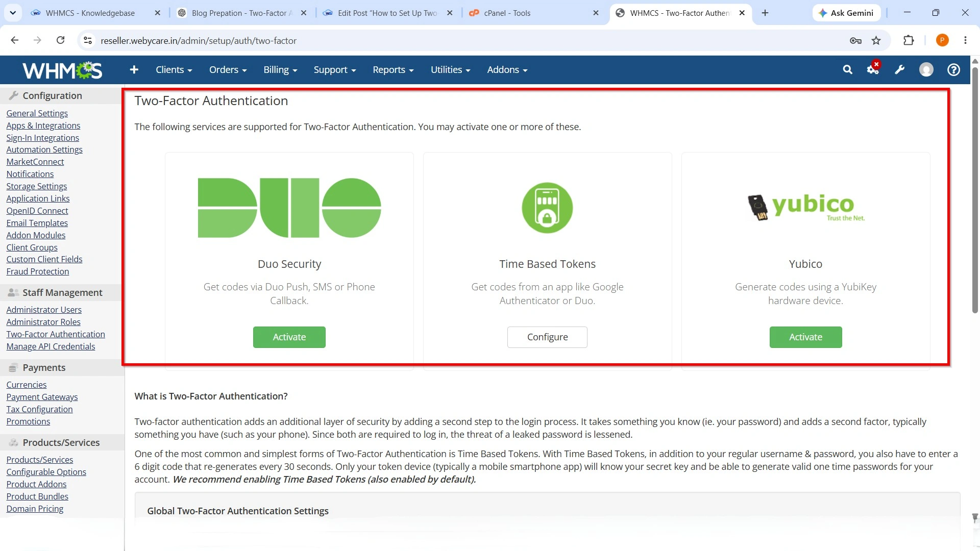Bookmark this page with star icon

click(876, 40)
